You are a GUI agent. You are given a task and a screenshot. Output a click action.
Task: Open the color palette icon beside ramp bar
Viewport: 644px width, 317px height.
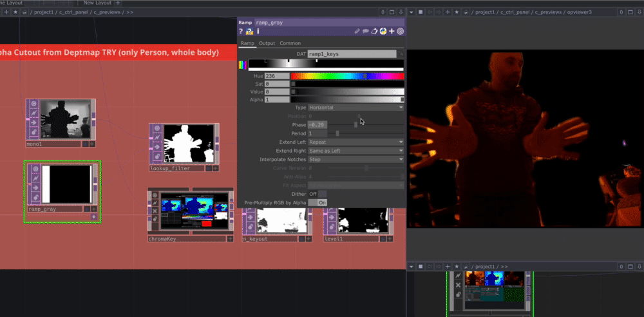click(243, 65)
